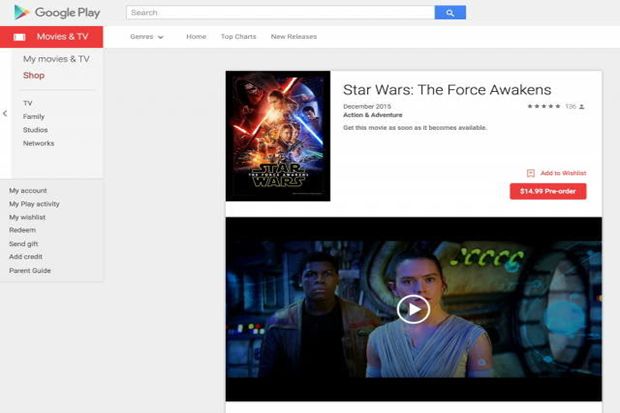Click the Movies & TV film icon
The width and height of the screenshot is (620, 413).
(19, 37)
